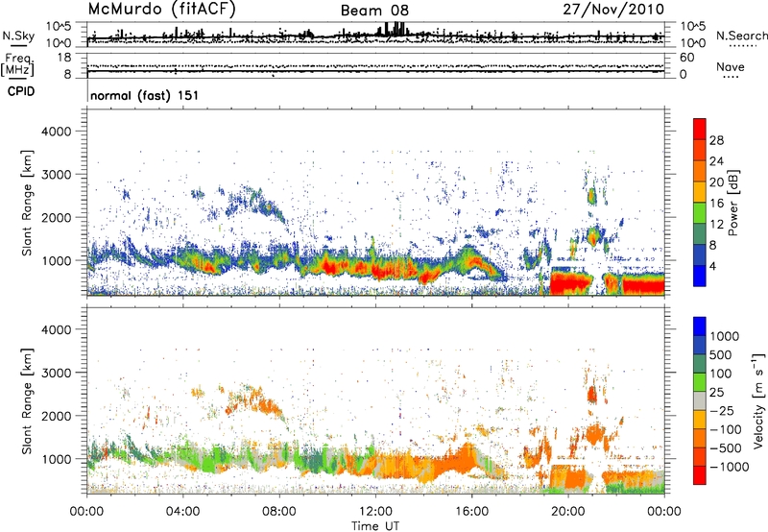Click the "28" power color bar label

pos(716,140)
